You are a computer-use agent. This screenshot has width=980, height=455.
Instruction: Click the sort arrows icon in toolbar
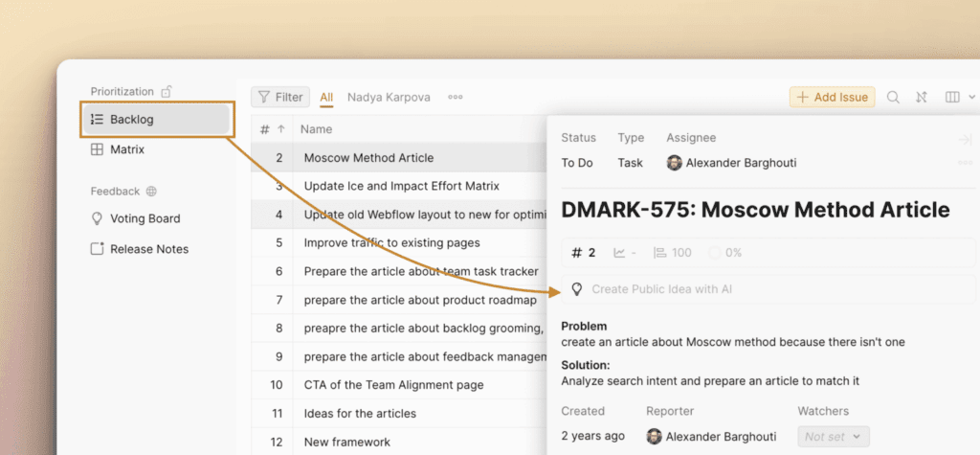pyautogui.click(x=922, y=97)
